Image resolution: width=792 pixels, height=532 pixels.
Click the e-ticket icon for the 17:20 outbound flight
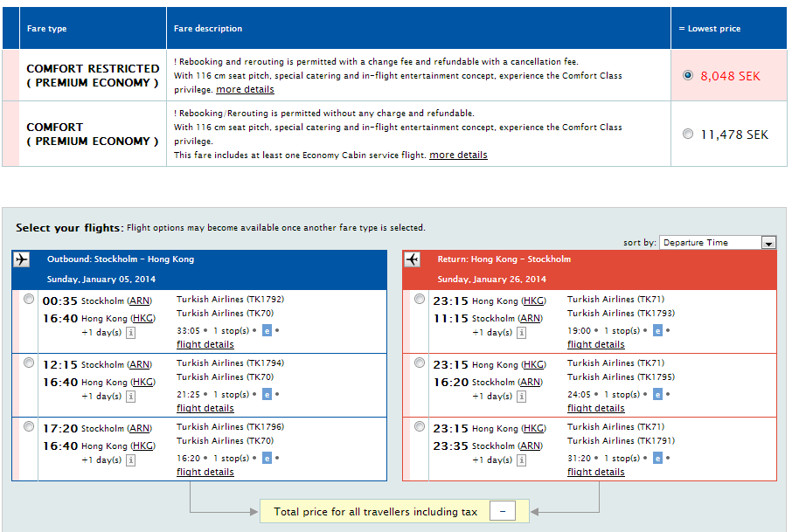pyautogui.click(x=267, y=459)
